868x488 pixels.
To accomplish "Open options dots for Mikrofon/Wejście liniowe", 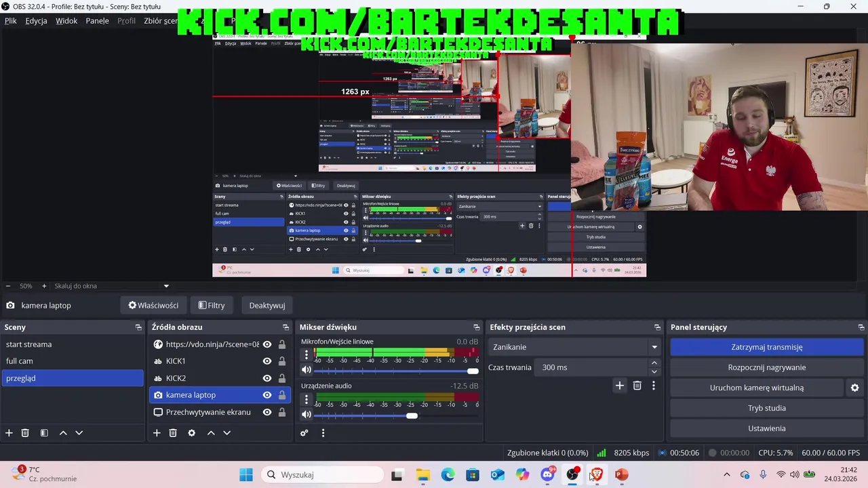I will [x=307, y=354].
